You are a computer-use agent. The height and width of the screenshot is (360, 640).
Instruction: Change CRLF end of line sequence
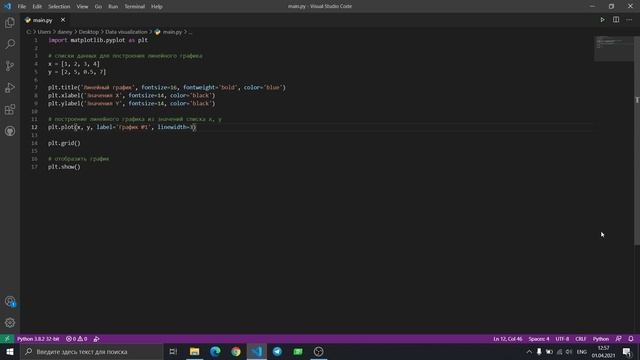(581, 339)
